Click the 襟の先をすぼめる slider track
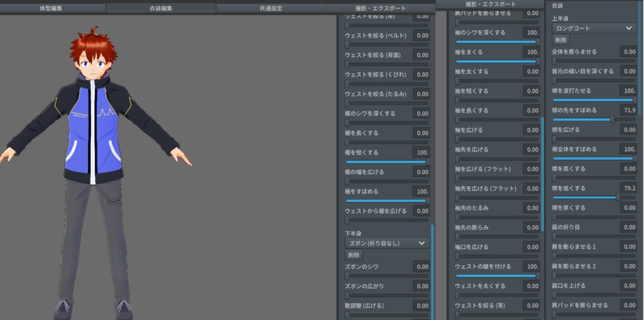The image size is (644, 320). pos(594,119)
